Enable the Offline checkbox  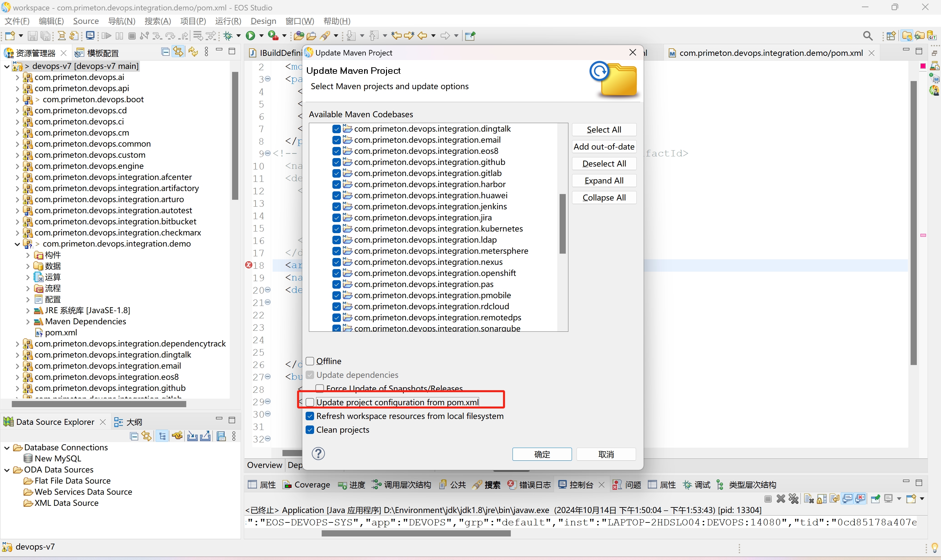coord(310,361)
